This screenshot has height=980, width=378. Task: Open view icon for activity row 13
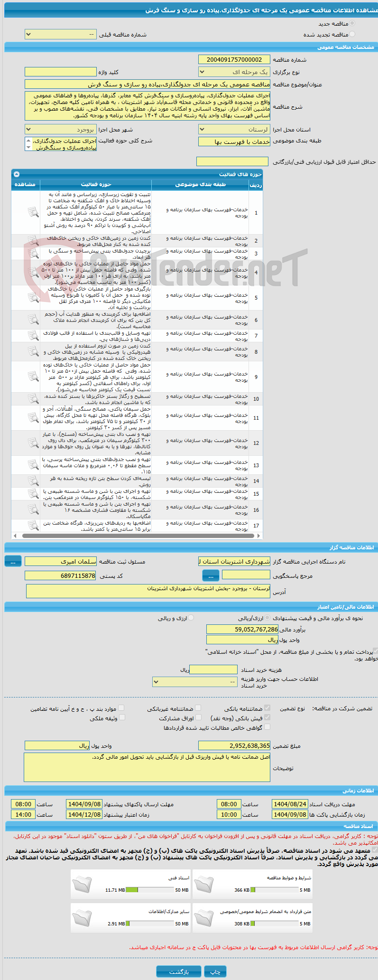coord(33,465)
